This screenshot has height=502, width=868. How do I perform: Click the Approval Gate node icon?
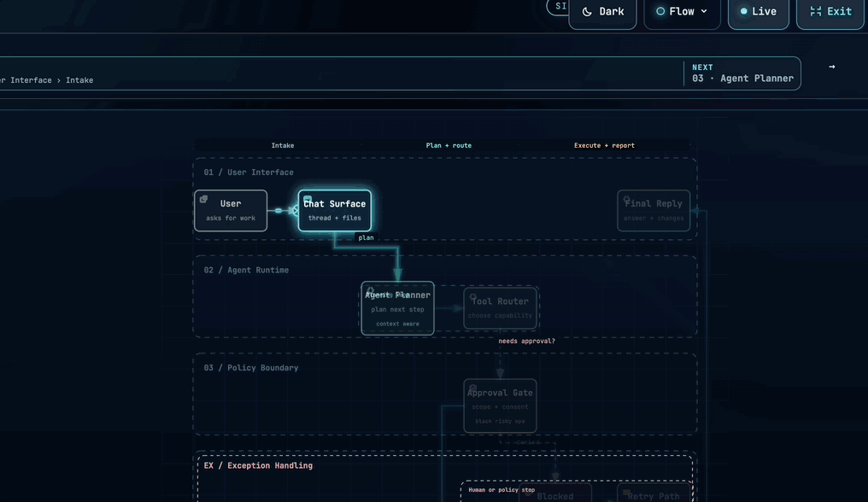point(472,388)
